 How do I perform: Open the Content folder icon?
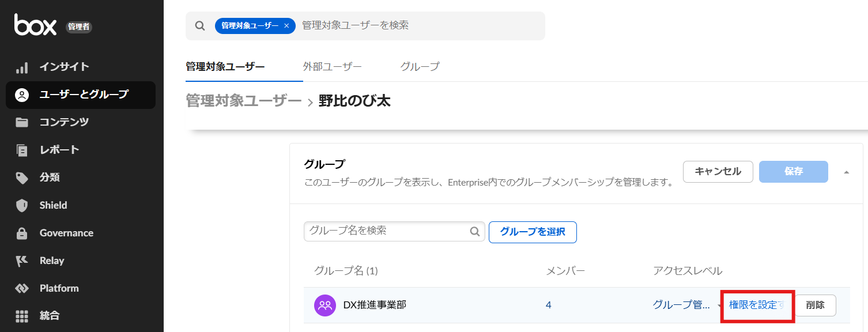[22, 122]
